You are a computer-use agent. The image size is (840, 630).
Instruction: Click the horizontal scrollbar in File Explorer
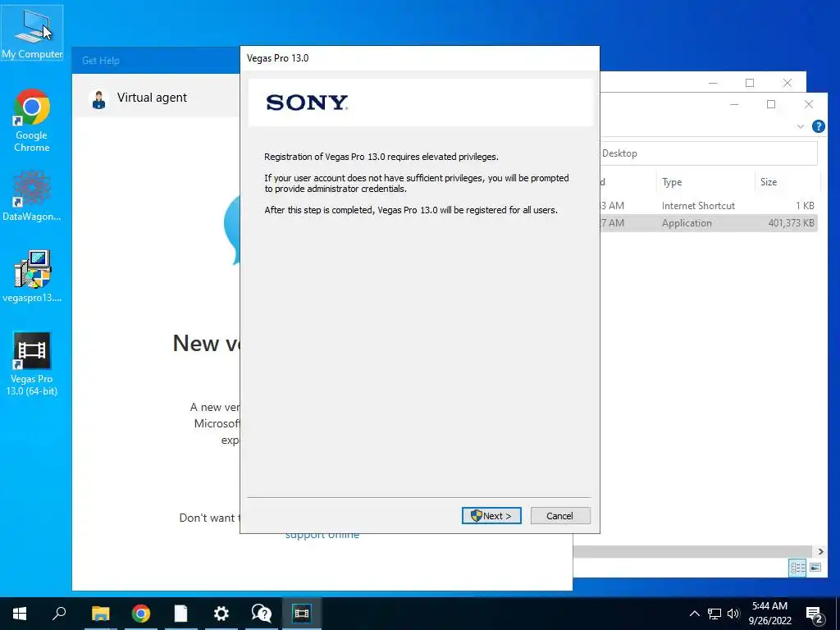(692, 551)
